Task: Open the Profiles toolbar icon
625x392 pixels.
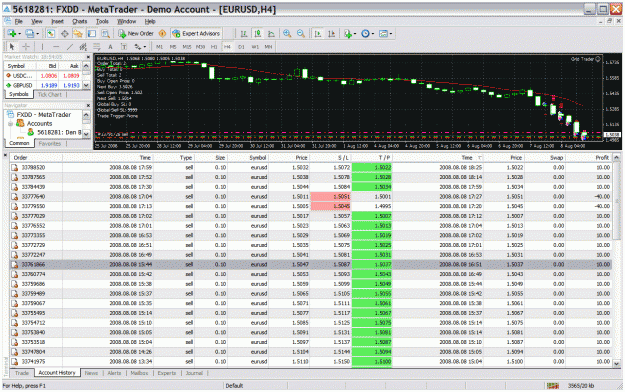Action: 29,33
